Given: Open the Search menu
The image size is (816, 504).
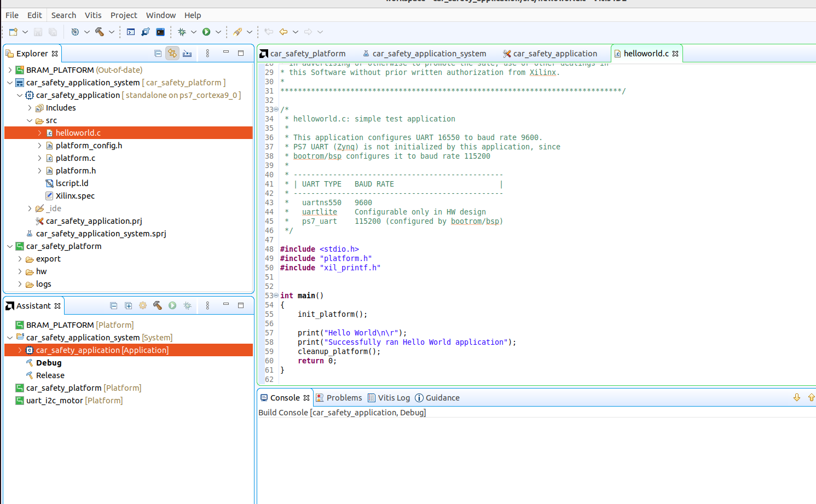Looking at the screenshot, I should (x=63, y=15).
